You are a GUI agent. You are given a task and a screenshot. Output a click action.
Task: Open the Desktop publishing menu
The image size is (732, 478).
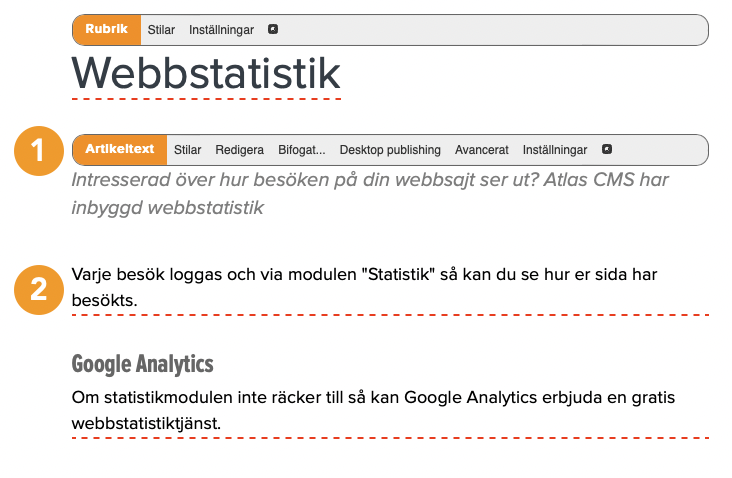pos(390,150)
